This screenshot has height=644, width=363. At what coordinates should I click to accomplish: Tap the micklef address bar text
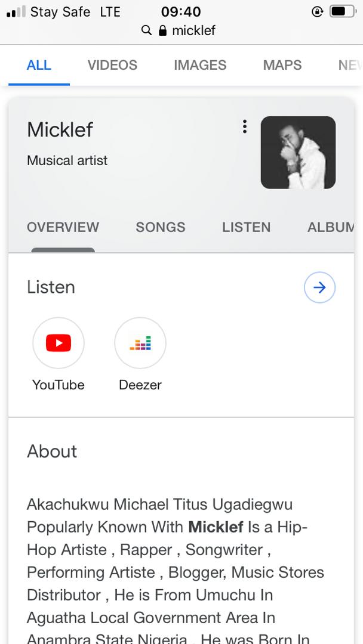click(x=193, y=30)
